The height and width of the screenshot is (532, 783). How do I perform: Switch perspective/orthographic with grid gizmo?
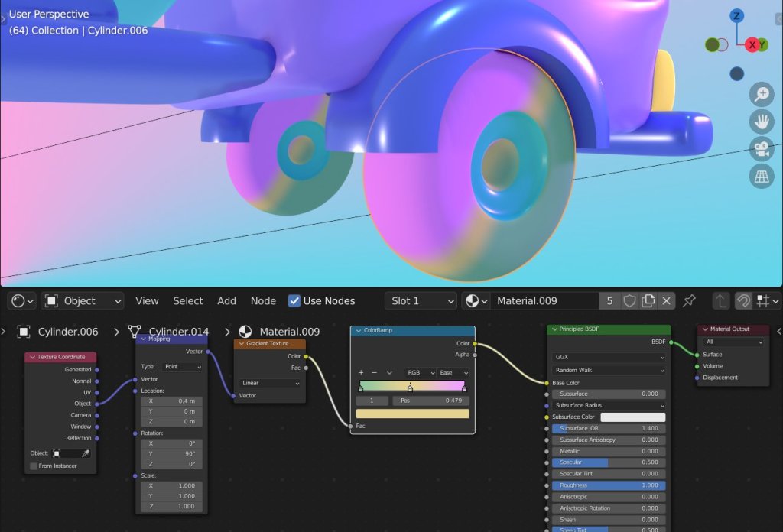tap(762, 177)
